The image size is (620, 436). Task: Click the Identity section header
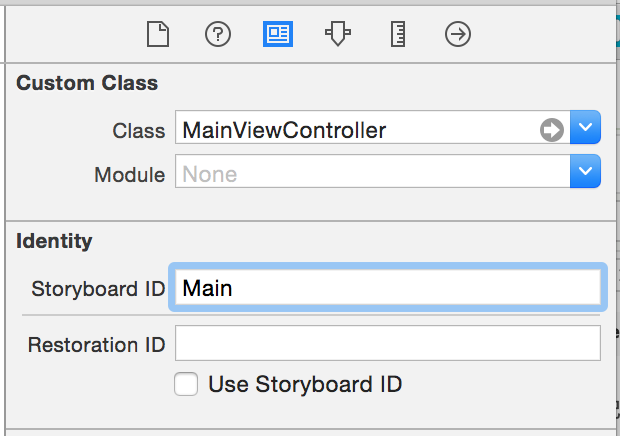tap(54, 241)
